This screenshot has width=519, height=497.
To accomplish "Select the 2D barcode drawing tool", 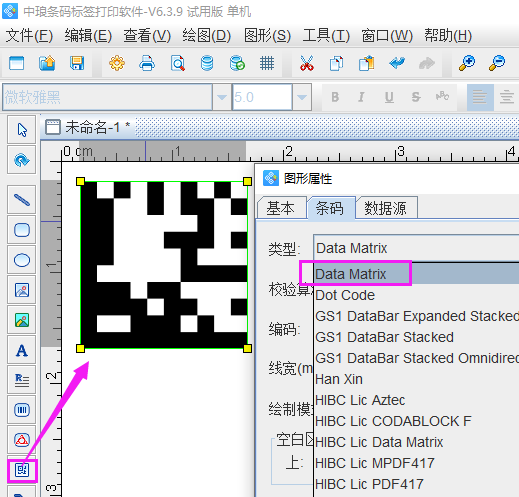I will 22,470.
